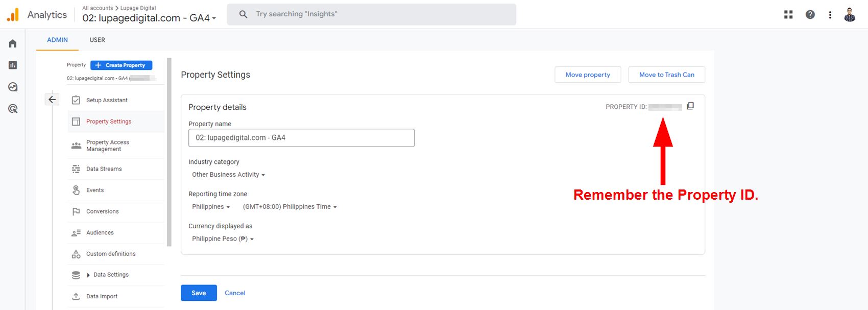Open Data Import menu item
The width and height of the screenshot is (868, 310).
[116, 296]
